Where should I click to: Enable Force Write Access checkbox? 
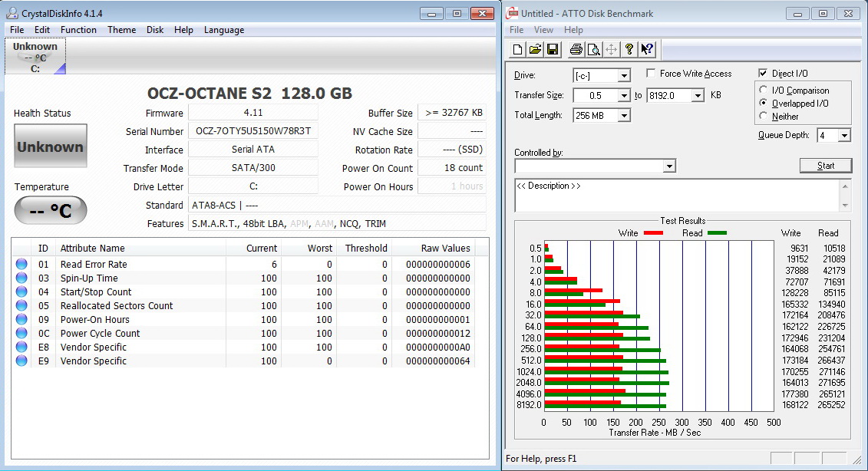[651, 74]
